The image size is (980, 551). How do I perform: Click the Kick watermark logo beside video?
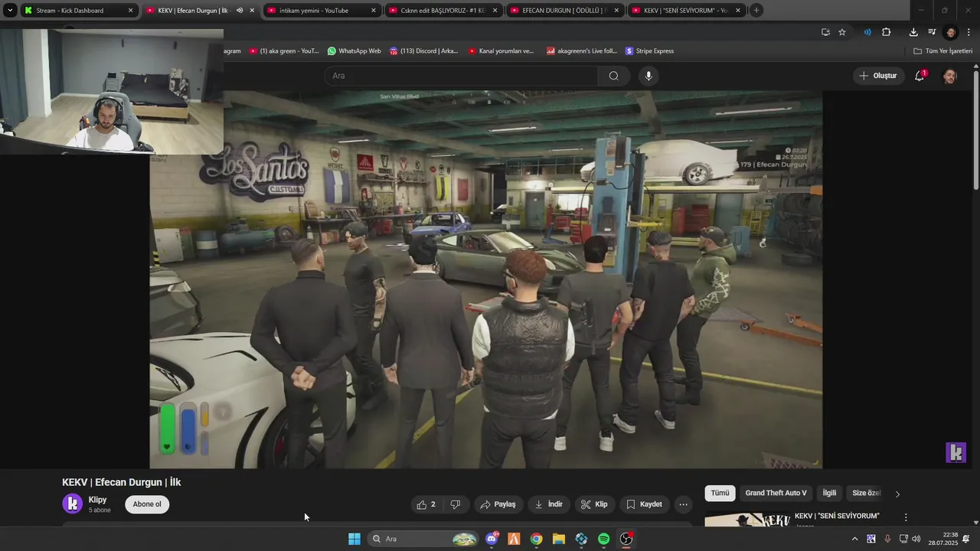(x=956, y=452)
